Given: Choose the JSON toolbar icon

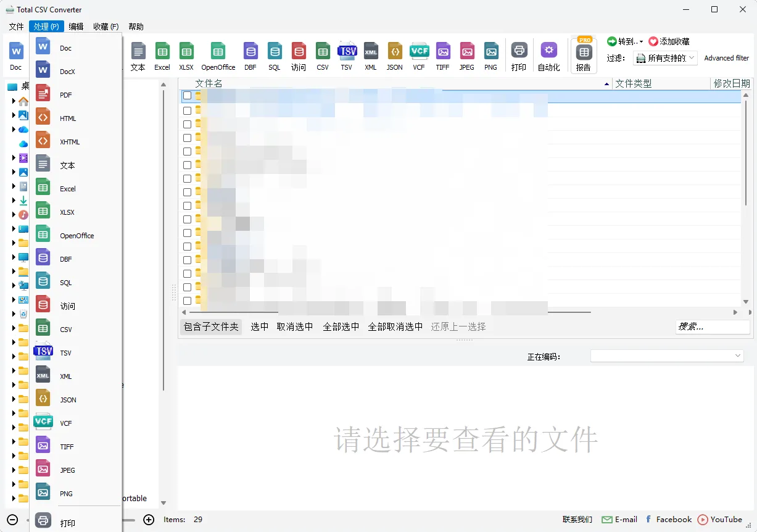Looking at the screenshot, I should point(395,51).
